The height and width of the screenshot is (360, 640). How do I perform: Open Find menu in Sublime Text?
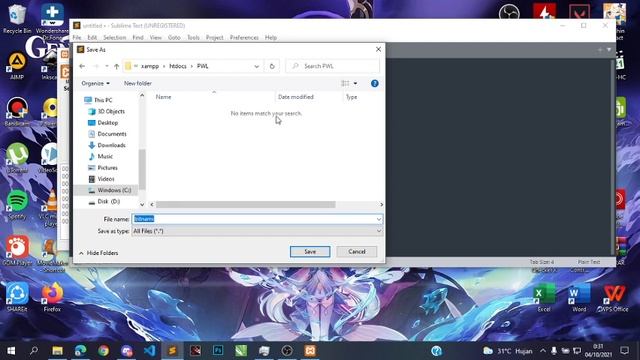[138, 38]
